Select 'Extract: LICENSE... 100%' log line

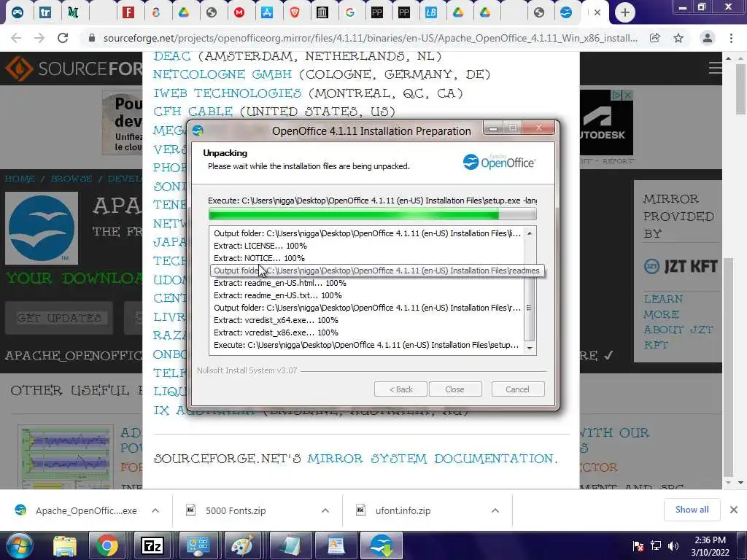(x=260, y=246)
